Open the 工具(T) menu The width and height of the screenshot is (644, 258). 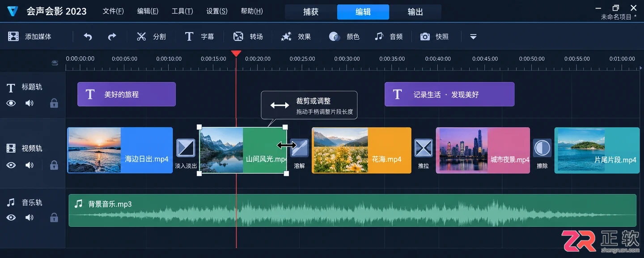[182, 11]
